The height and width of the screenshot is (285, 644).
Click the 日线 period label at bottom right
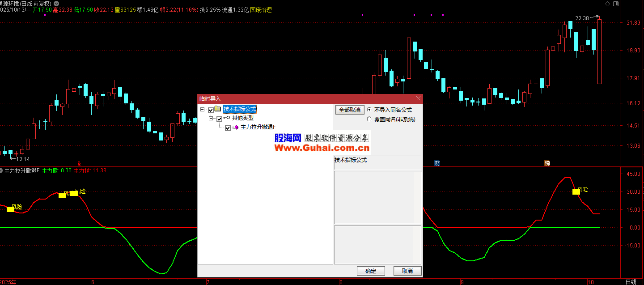(631, 282)
